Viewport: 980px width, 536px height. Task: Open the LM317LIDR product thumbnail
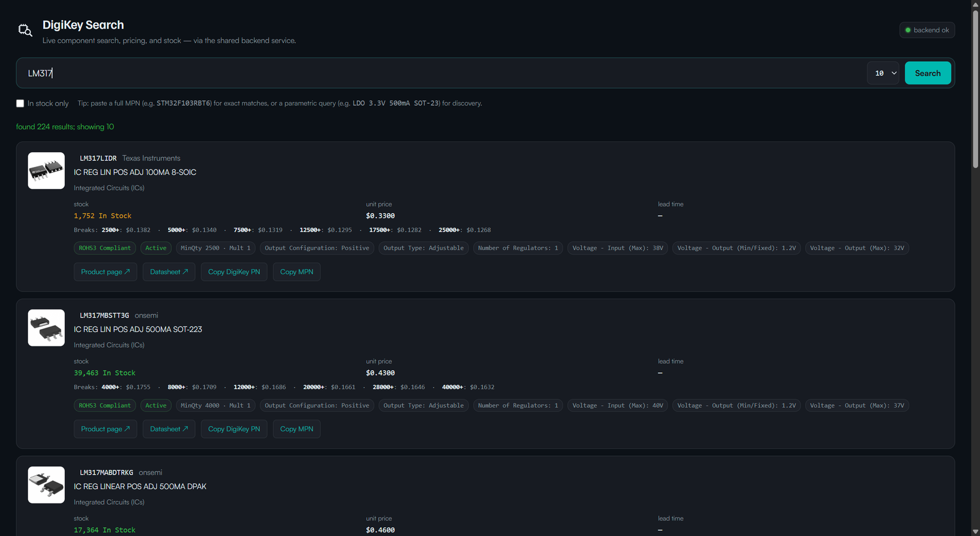click(46, 171)
